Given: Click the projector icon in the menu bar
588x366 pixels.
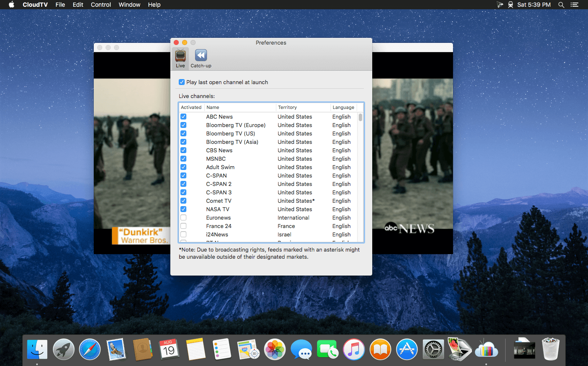Looking at the screenshot, I should (500, 5).
